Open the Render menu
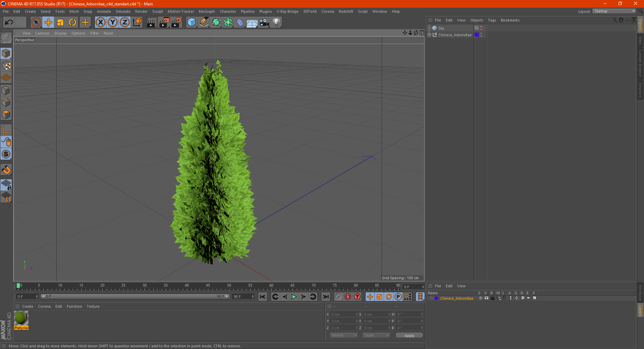Viewport: 644px width, 349px height. [141, 11]
